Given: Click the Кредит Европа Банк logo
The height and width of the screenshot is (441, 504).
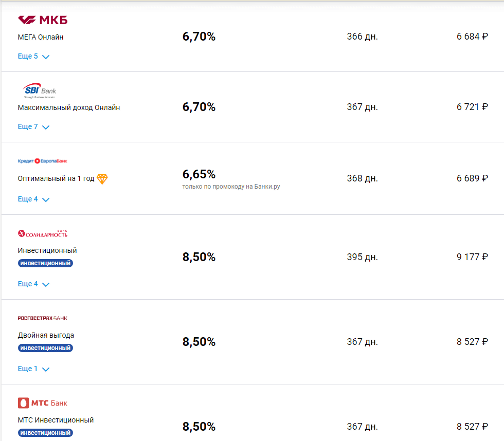Looking at the screenshot, I should [x=43, y=161].
